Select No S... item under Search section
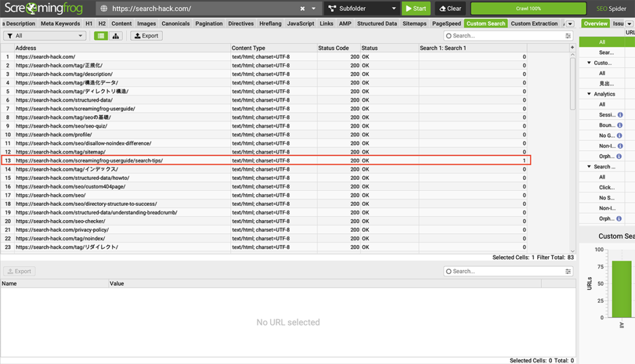The height and width of the screenshot is (364, 635). coord(606,198)
